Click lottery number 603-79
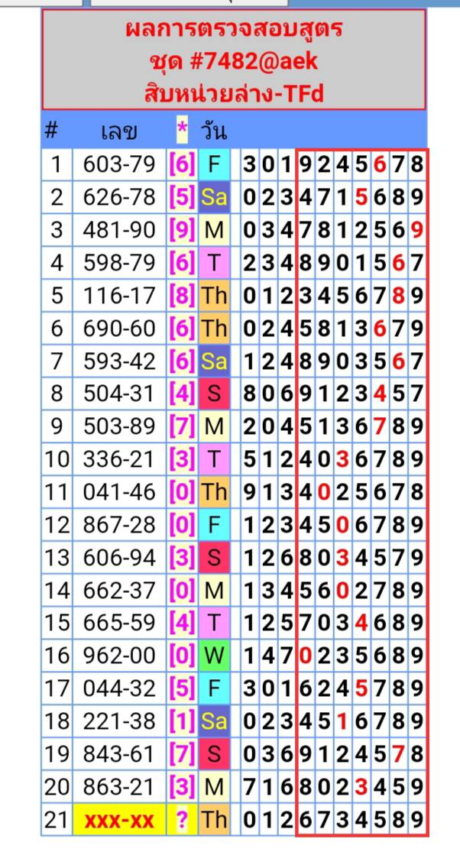The height and width of the screenshot is (868, 460). (x=119, y=164)
